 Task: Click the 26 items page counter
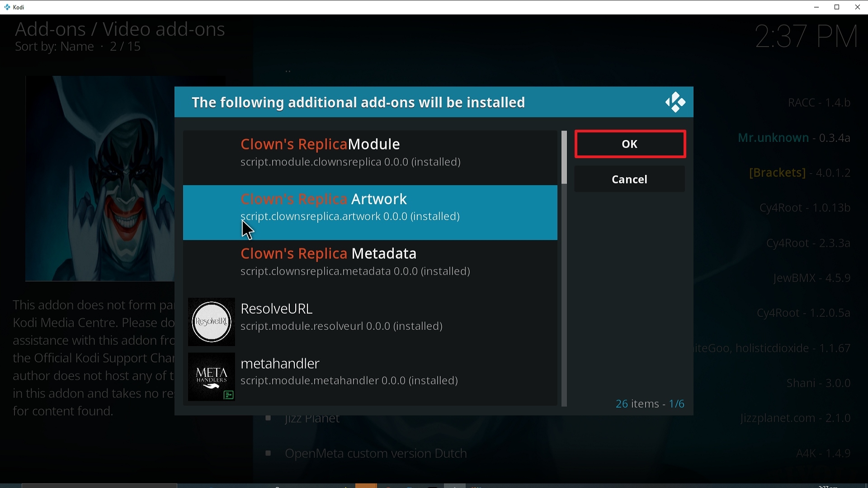pyautogui.click(x=650, y=404)
